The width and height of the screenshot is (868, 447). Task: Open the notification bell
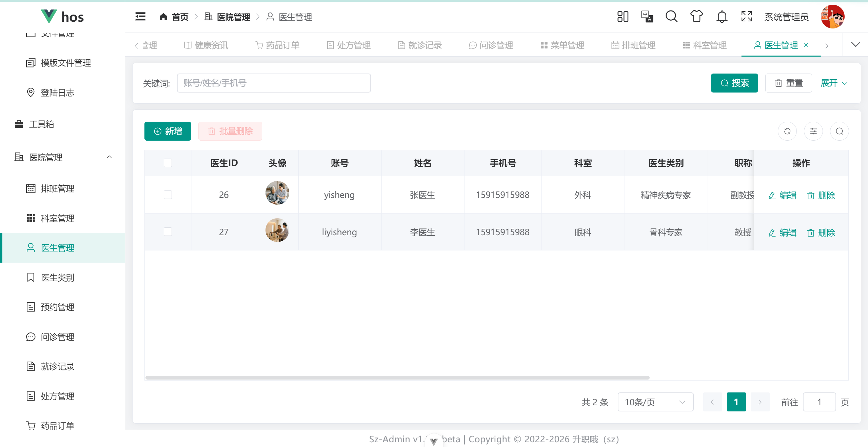[722, 17]
